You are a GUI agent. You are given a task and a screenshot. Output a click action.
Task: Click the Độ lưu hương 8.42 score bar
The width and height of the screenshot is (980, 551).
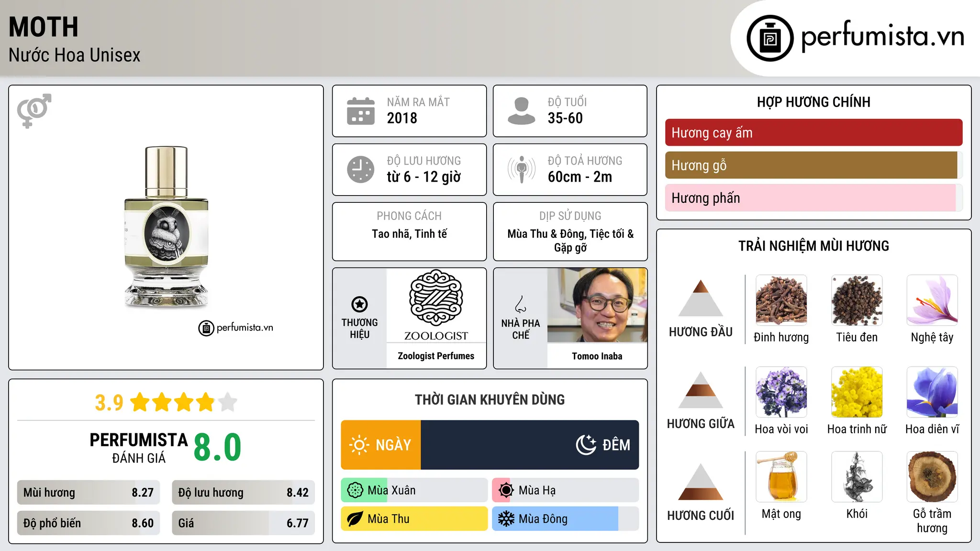click(x=243, y=493)
